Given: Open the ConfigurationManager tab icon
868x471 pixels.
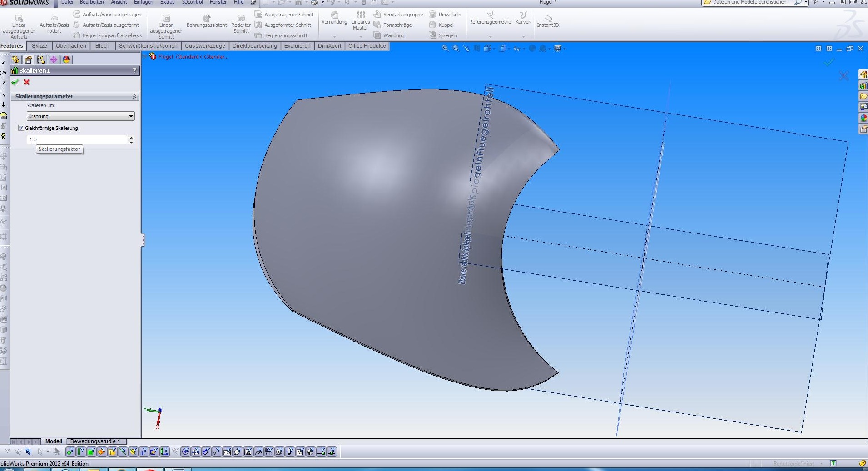Looking at the screenshot, I should pos(41,59).
